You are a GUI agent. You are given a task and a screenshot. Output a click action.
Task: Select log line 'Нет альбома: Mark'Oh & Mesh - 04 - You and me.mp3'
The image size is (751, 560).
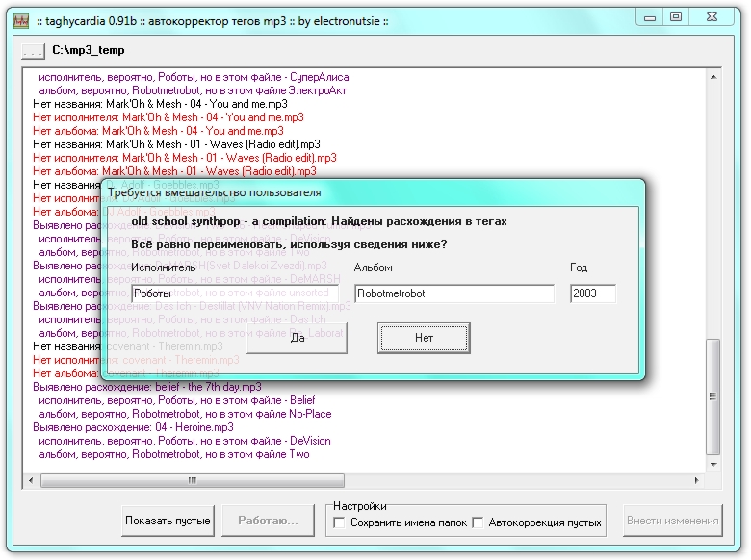tap(158, 131)
